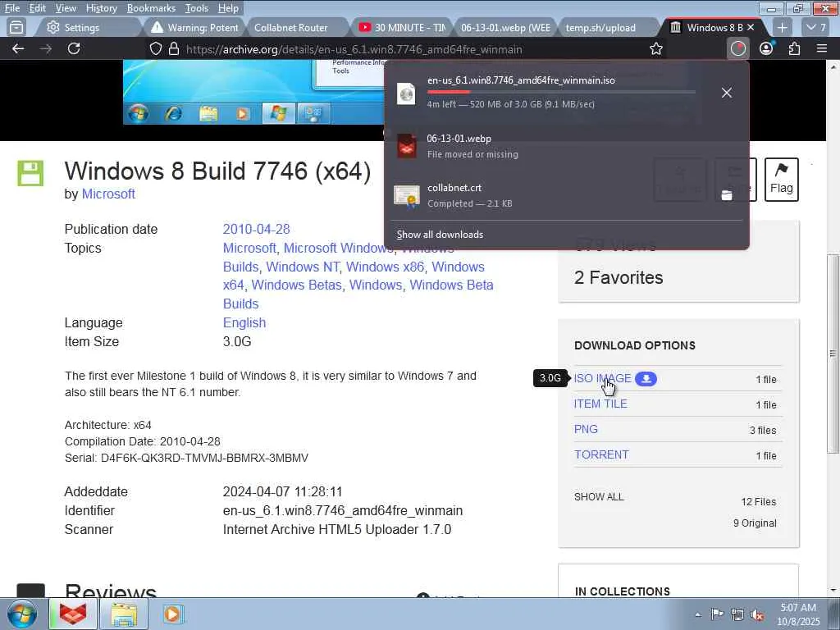This screenshot has height=630, width=840.
Task: Click the 2010-04-28 publication date link
Action: (x=256, y=230)
